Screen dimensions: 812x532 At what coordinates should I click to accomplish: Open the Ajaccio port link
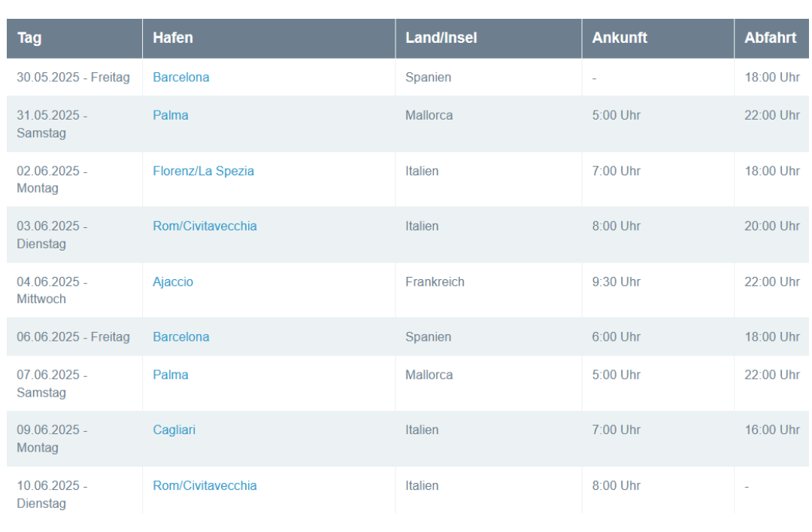pyautogui.click(x=173, y=281)
